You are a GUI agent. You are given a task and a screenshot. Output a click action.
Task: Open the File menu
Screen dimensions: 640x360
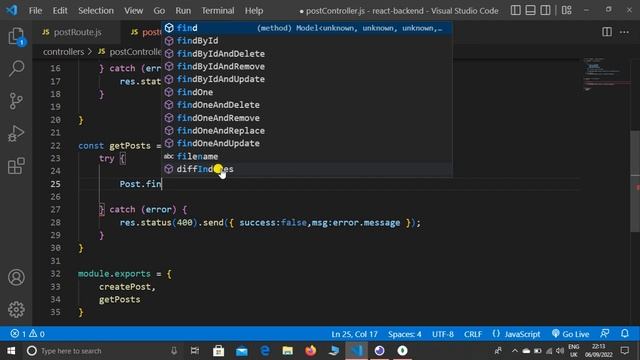(x=35, y=11)
